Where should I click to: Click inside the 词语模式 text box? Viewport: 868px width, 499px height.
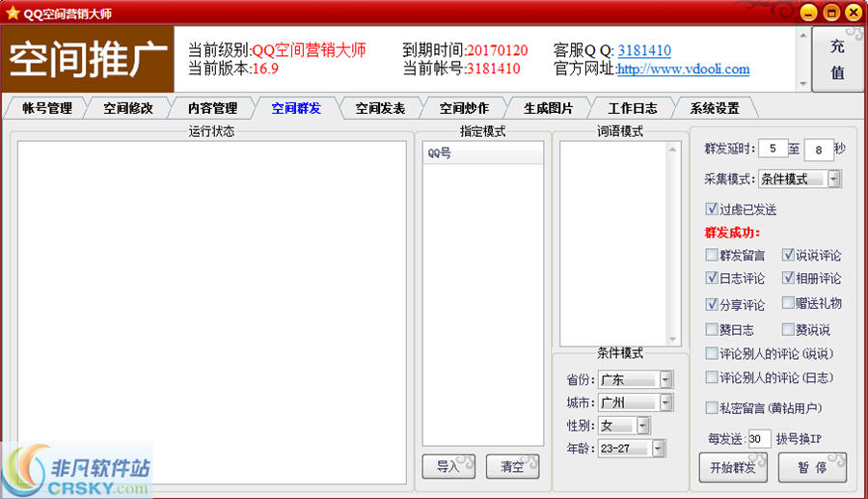(x=614, y=243)
